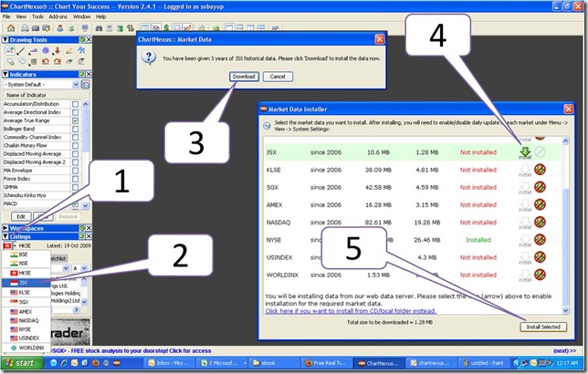Screen dimensions: 588x374
Task: Enable the Chaikin Money Flow checkbox
Action: (x=76, y=145)
